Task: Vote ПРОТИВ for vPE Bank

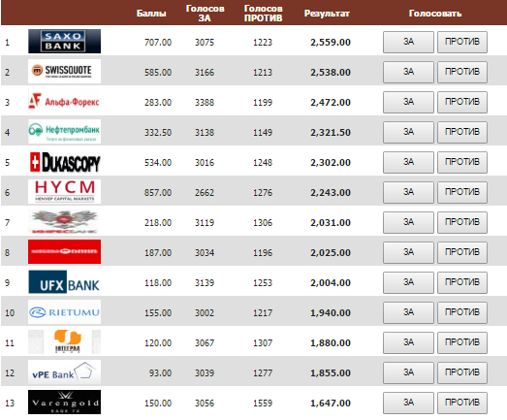Action: pos(462,372)
